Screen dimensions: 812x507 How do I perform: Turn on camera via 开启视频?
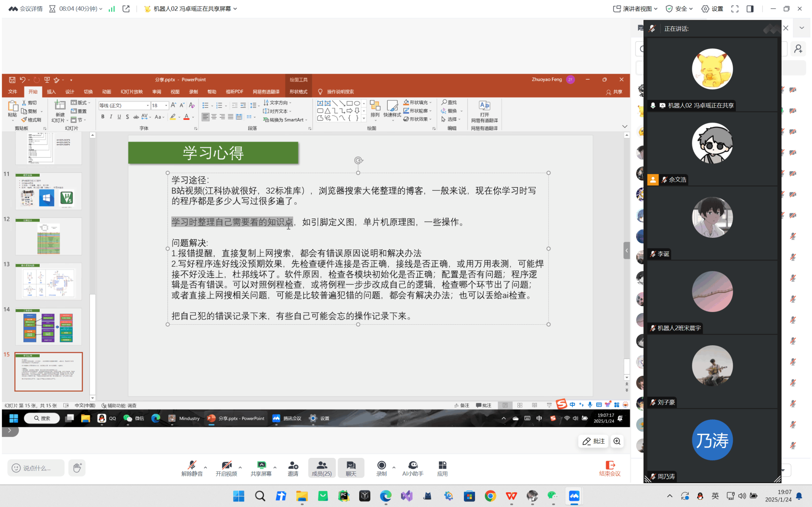(x=226, y=468)
